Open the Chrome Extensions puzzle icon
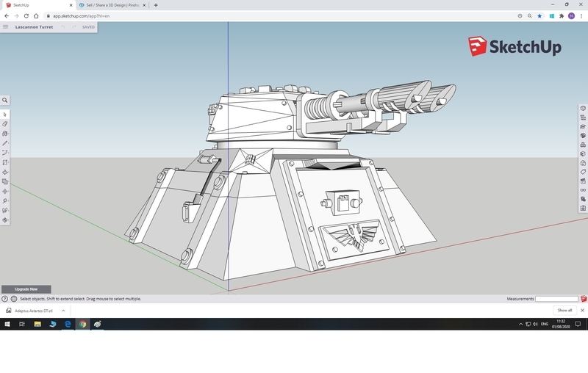 (562, 16)
